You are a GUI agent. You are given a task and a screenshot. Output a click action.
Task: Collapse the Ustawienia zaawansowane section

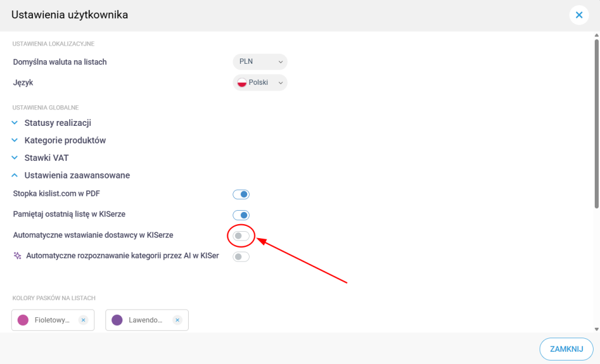click(77, 176)
